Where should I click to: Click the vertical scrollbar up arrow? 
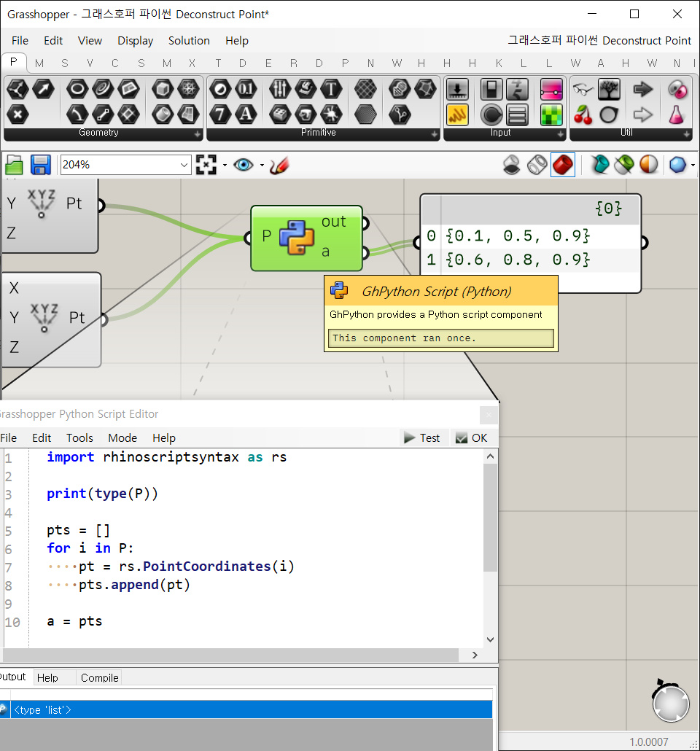[x=490, y=456]
